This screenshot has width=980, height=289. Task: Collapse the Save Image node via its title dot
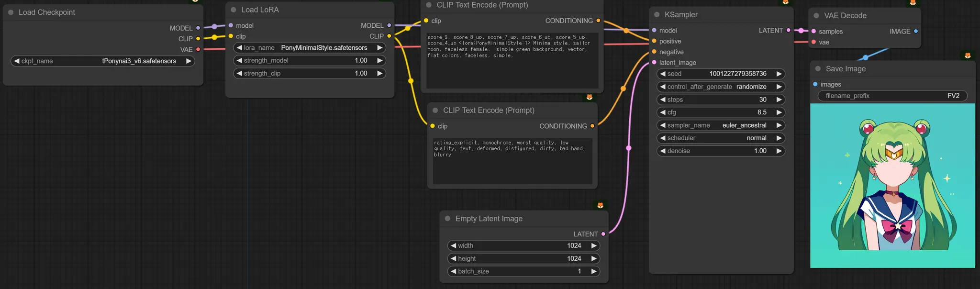tap(818, 68)
